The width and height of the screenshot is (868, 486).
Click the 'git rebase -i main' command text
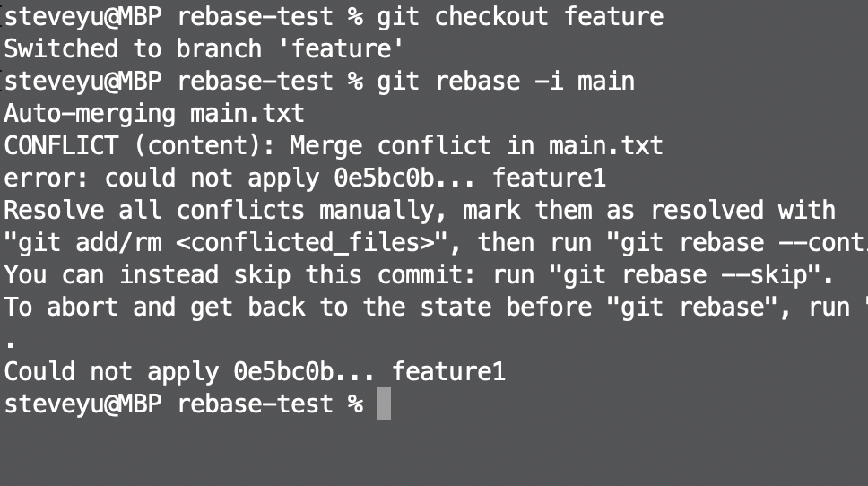506,82
